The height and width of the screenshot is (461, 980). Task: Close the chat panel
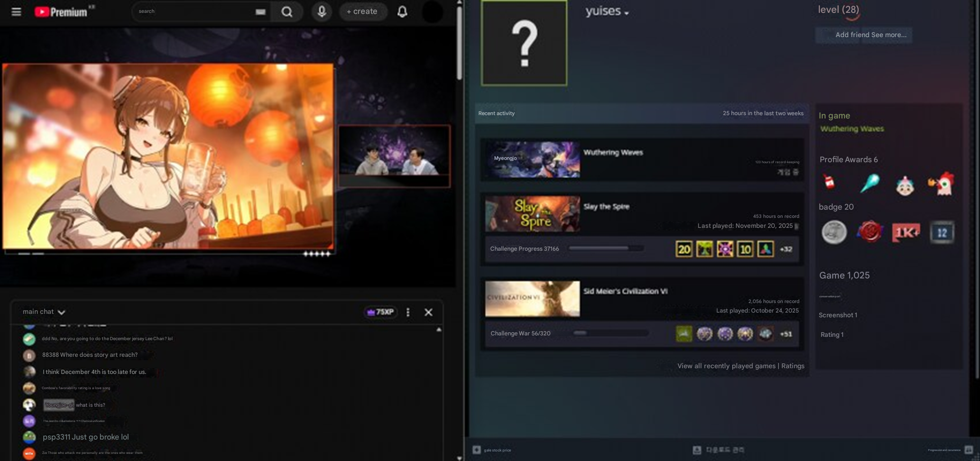(x=428, y=312)
